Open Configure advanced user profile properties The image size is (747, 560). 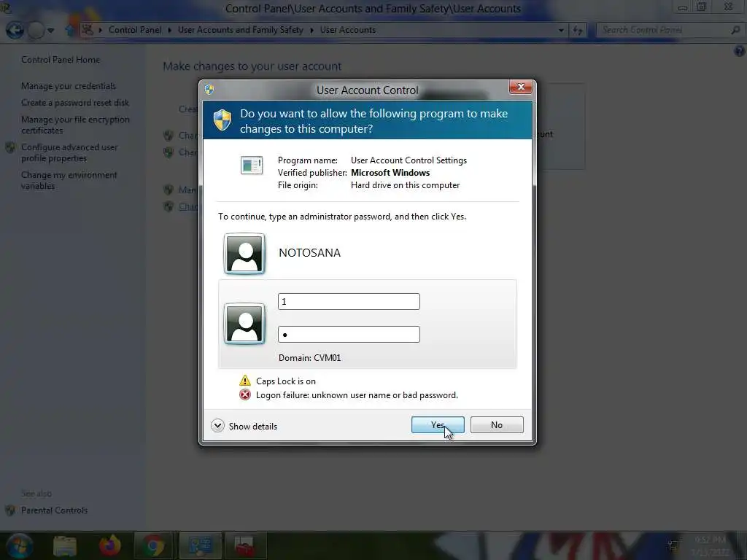(69, 152)
